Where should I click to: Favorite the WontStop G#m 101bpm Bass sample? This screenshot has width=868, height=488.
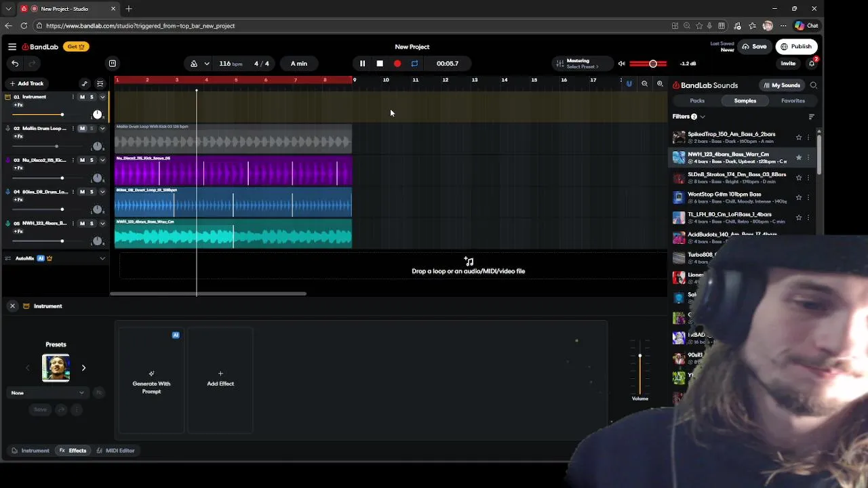pos(799,197)
